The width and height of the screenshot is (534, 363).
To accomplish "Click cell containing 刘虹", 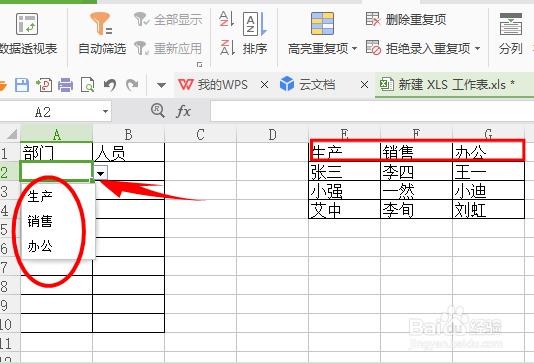I will point(488,209).
